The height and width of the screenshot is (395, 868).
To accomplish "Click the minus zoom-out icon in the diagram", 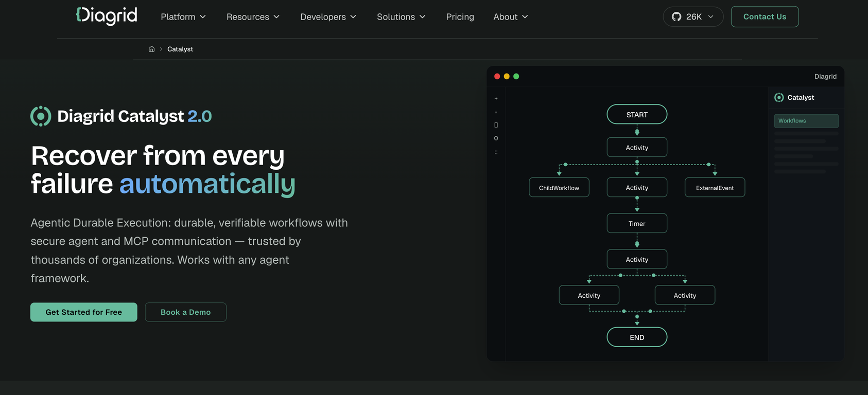I will [x=496, y=112].
